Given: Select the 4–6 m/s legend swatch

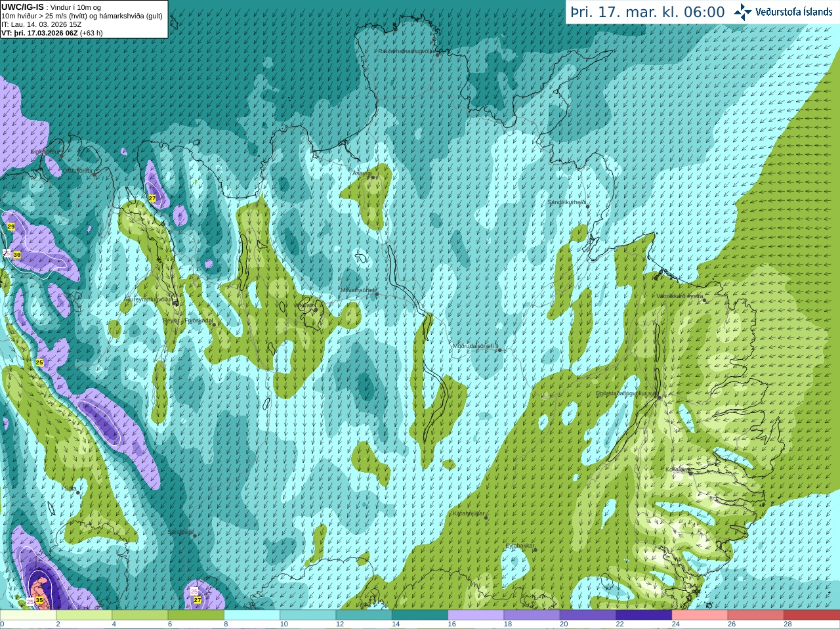Looking at the screenshot, I should [x=140, y=615].
